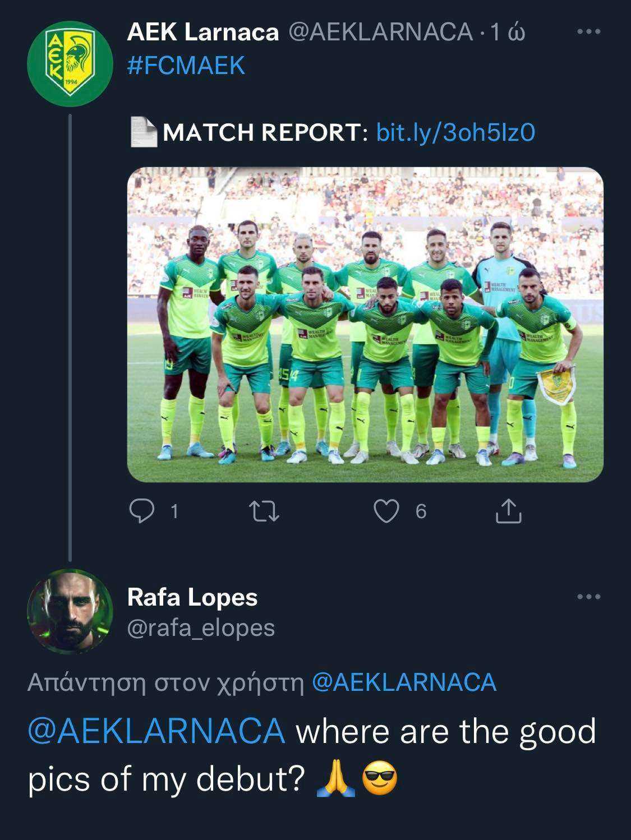Share the tweet via share icon
This screenshot has height=840, width=631.
[x=509, y=510]
